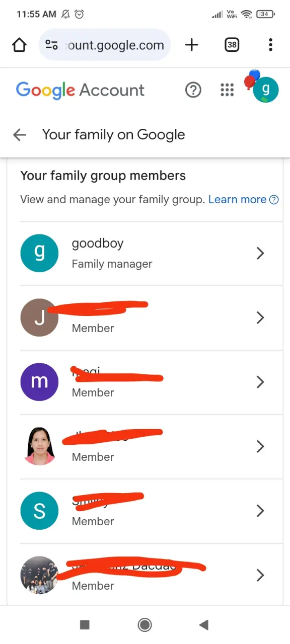The height and width of the screenshot is (644, 290).
Task: Open the Google apps grid
Action: coord(228,90)
